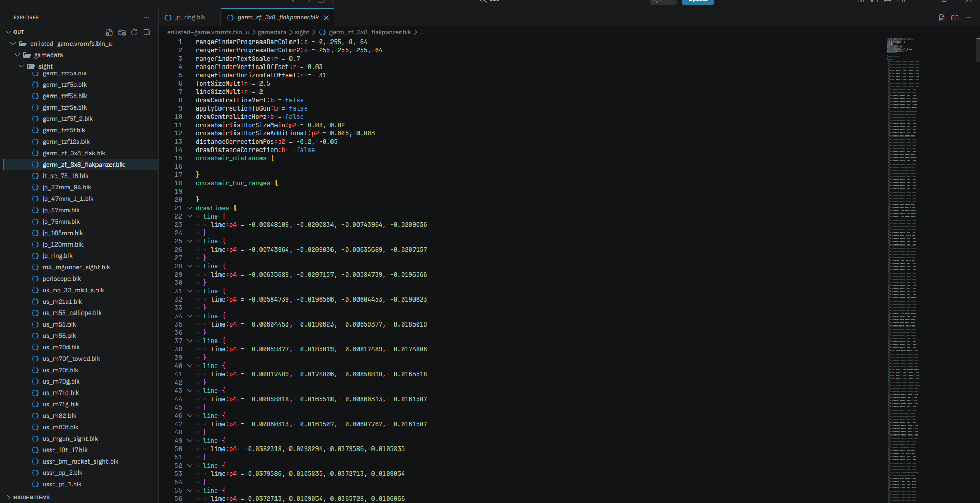Open uk_no_33_mkii_s.blk from the file tree
The height and width of the screenshot is (503, 980).
(x=80, y=290)
